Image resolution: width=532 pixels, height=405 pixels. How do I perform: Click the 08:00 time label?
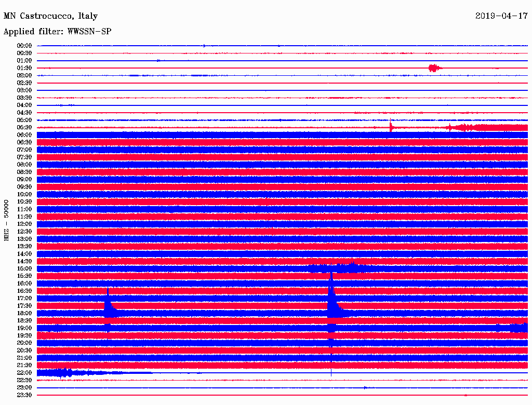pos(24,165)
